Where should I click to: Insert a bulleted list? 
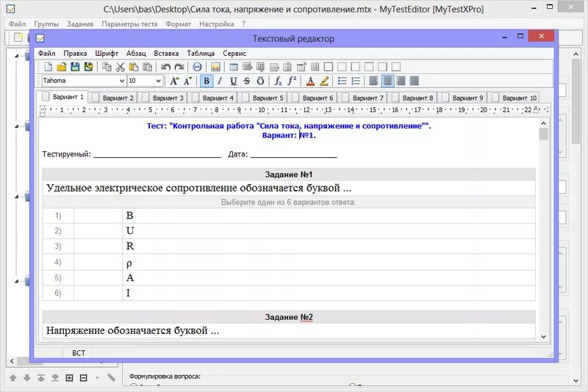[342, 81]
